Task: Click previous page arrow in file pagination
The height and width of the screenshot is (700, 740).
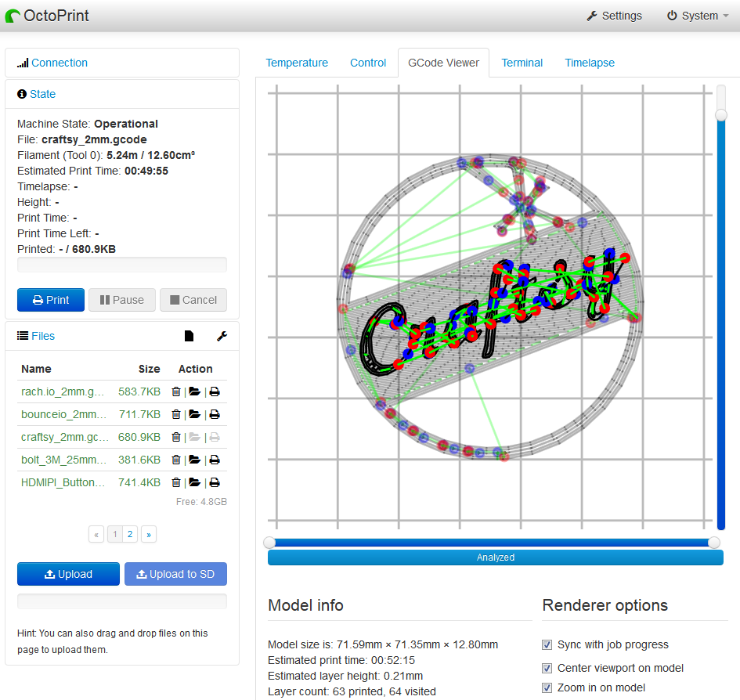Action: tap(96, 534)
